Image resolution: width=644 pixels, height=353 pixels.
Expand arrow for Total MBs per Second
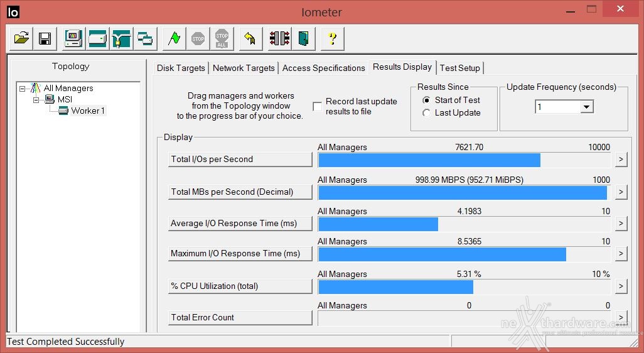pos(621,192)
